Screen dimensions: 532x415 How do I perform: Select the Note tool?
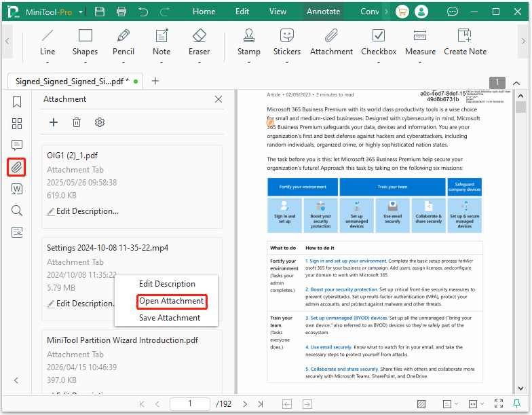coord(161,42)
